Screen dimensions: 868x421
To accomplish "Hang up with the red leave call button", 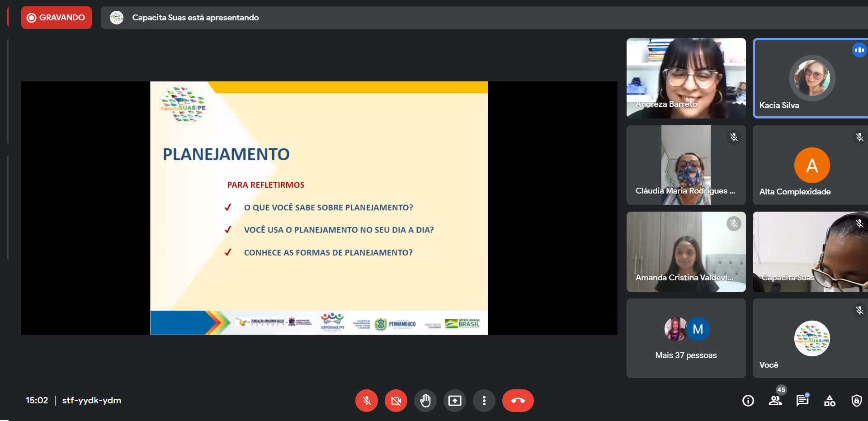I will (x=518, y=401).
